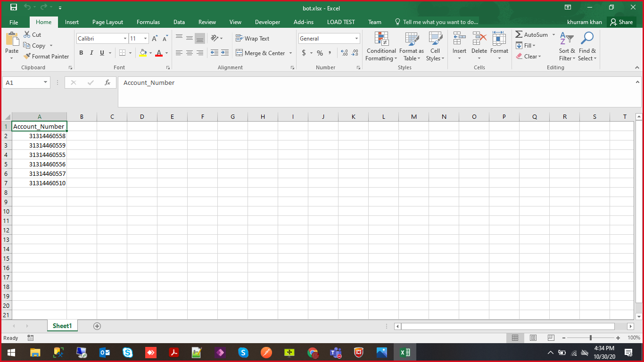Viewport: 644px width, 362px height.
Task: Click the Save icon in title bar
Action: coord(14,8)
